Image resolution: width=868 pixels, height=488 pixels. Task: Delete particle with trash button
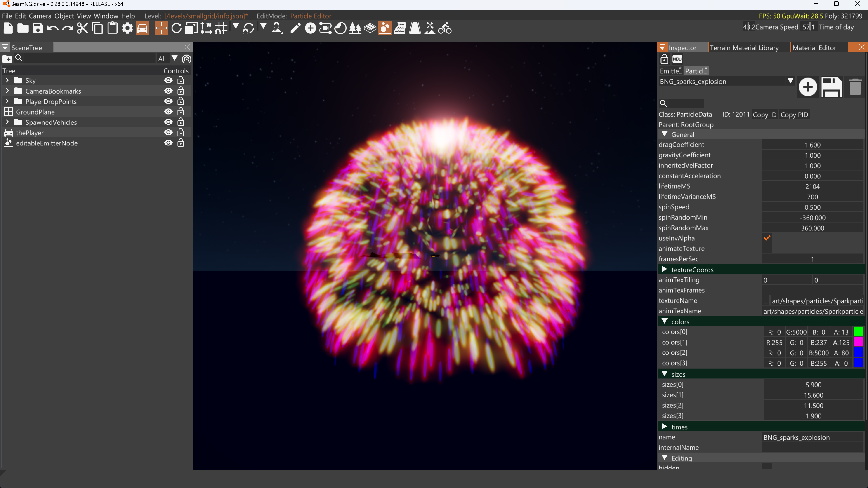click(855, 87)
